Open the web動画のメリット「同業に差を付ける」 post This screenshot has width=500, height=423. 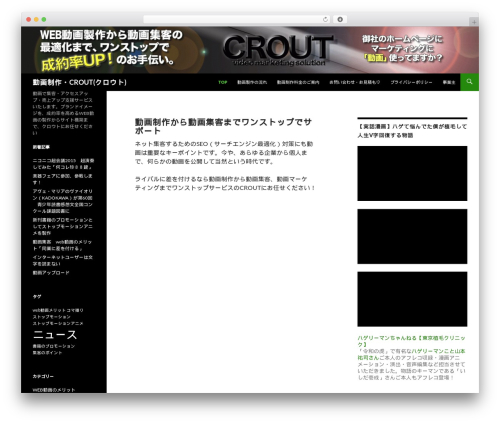tap(62, 245)
